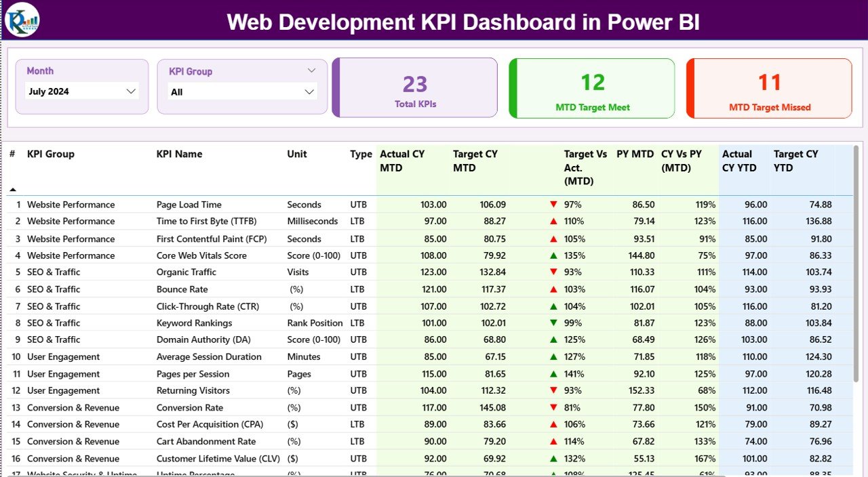Click the Unit column header
Viewport: 868px width, 477px height.
[x=297, y=154]
